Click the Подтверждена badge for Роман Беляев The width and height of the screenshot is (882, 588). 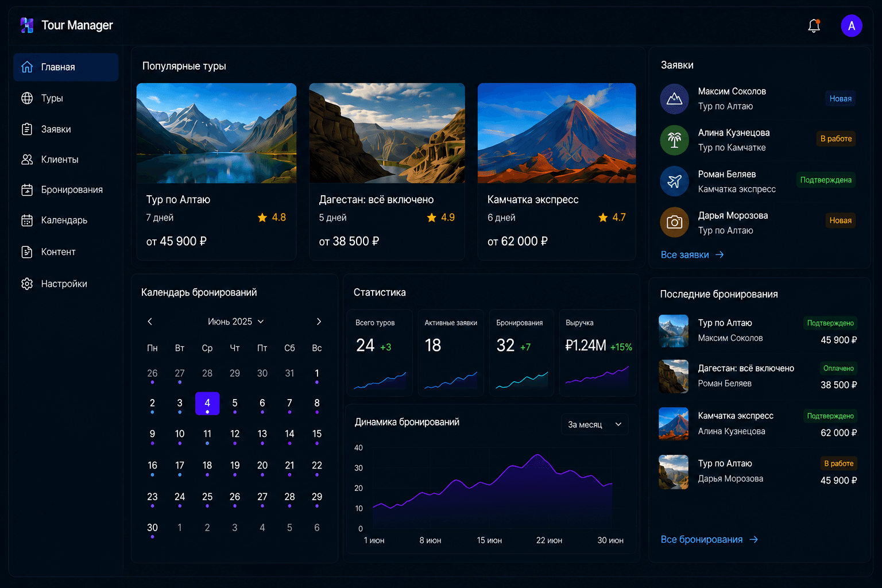click(826, 180)
